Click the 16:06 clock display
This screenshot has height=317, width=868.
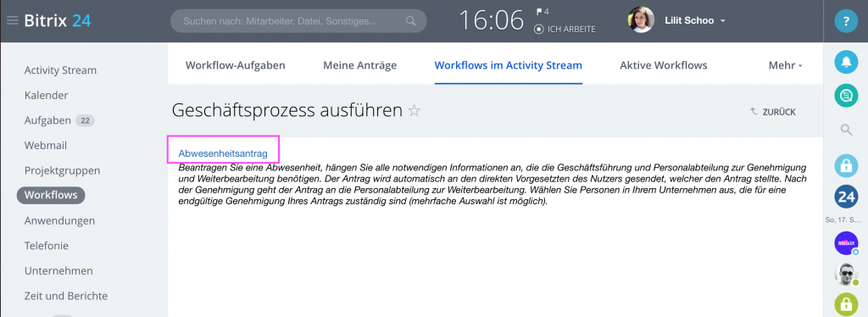pos(491,21)
